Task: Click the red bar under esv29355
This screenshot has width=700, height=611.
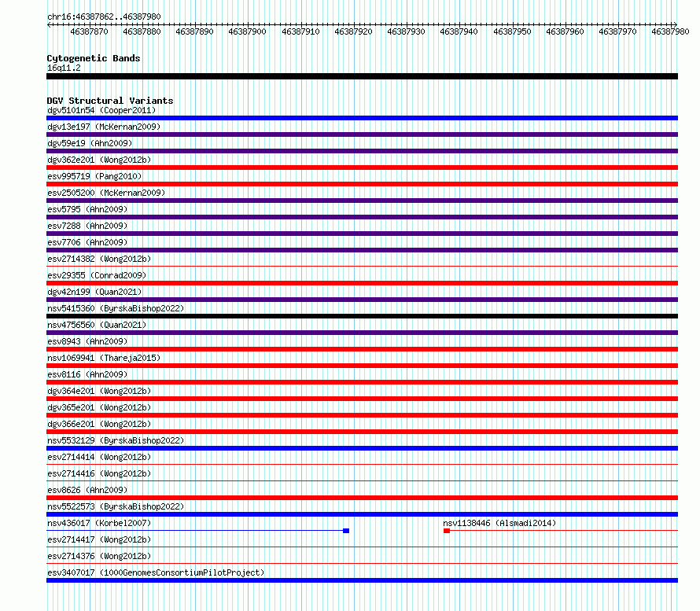Action: [362, 283]
